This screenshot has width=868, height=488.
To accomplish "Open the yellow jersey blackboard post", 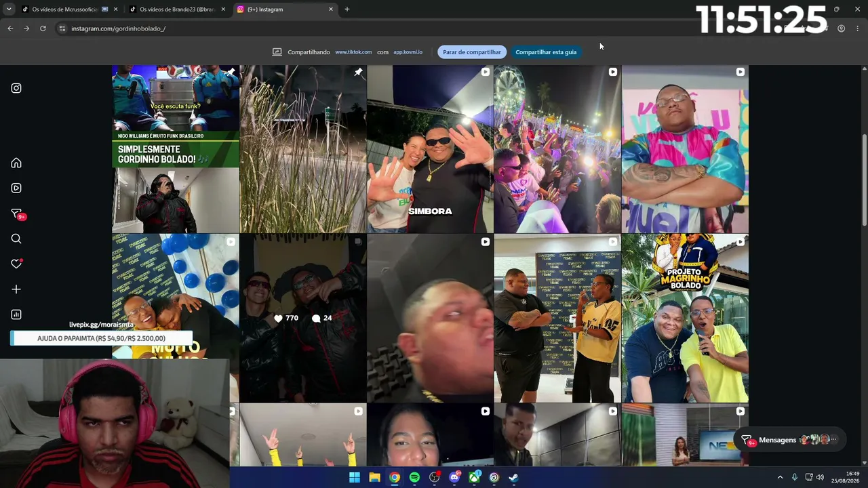I will 557,319.
